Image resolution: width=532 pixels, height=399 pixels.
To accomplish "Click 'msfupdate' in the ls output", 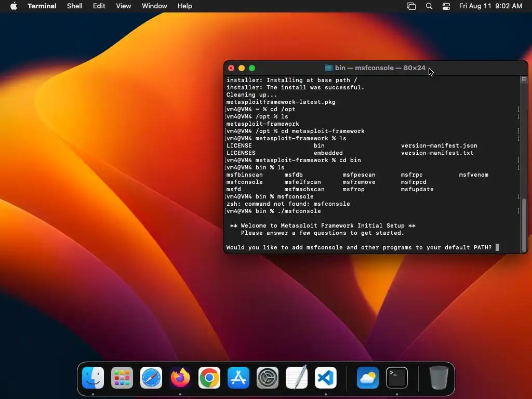I will [417, 189].
